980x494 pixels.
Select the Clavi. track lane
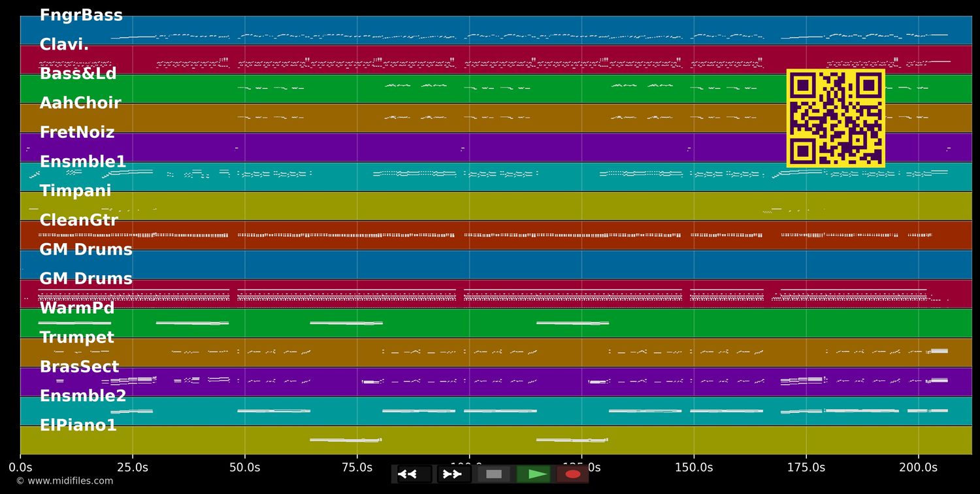[x=496, y=59]
